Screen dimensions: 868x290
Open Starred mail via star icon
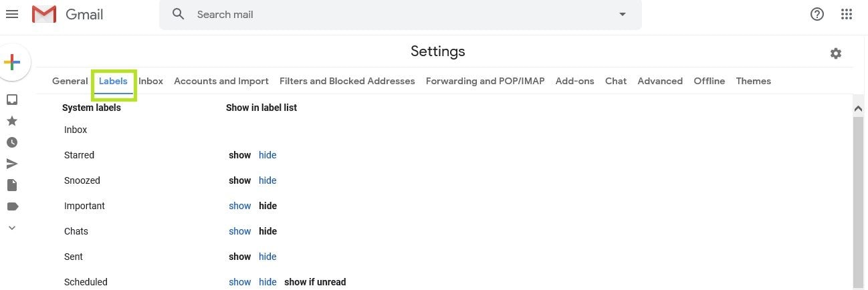[x=12, y=121]
